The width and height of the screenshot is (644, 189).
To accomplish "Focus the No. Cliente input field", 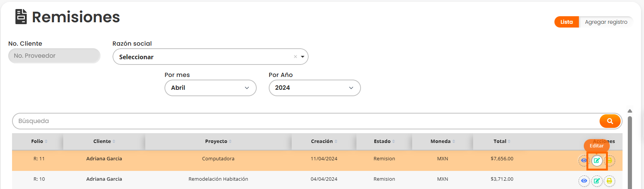I will coord(54,56).
